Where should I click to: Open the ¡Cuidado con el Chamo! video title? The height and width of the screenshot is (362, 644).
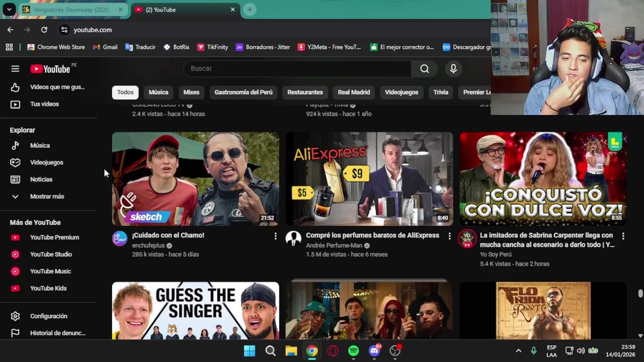tap(168, 235)
